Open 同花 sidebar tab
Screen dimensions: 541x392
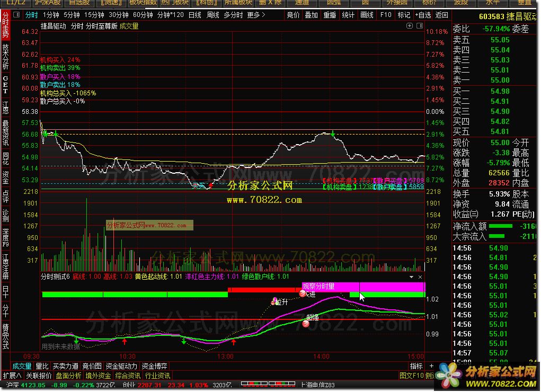click(x=5, y=158)
